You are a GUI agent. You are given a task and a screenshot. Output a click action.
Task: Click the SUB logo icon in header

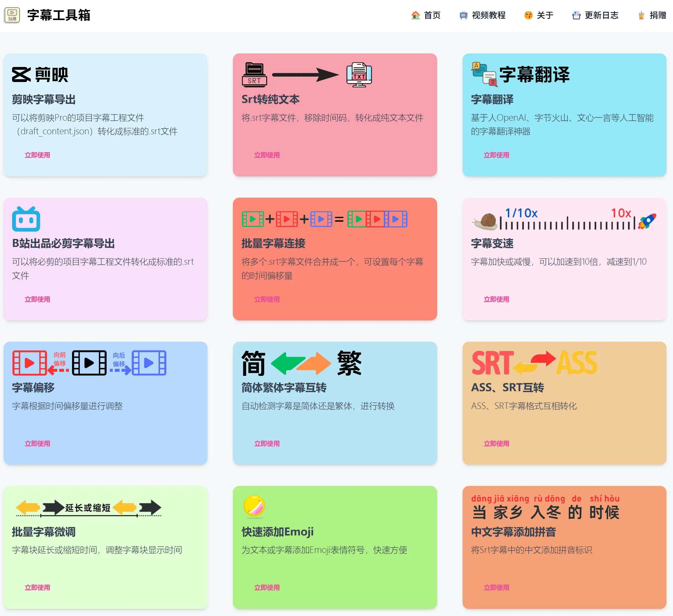[12, 15]
